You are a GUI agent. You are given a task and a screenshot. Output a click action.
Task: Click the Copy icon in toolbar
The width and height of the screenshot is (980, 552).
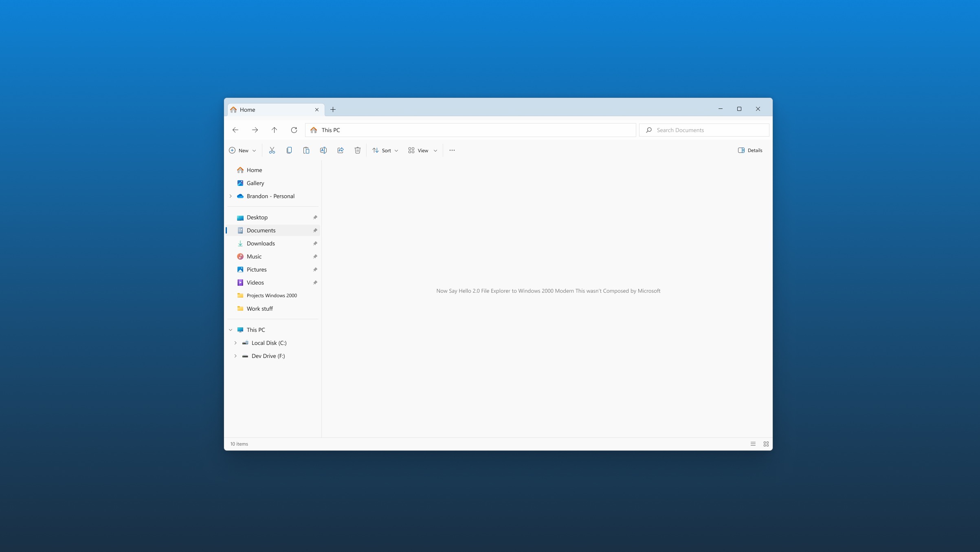pos(289,150)
